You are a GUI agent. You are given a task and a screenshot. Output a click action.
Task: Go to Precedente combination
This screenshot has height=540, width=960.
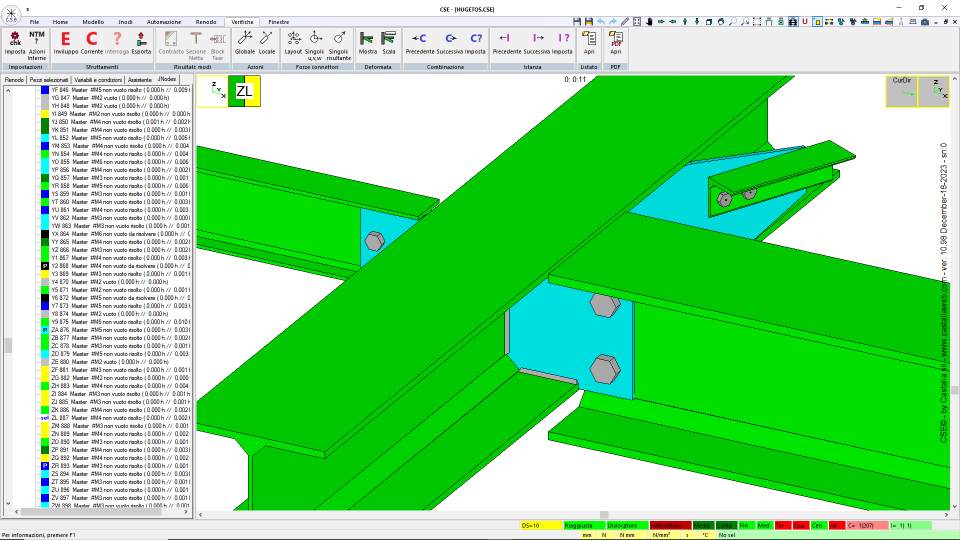pos(419,43)
